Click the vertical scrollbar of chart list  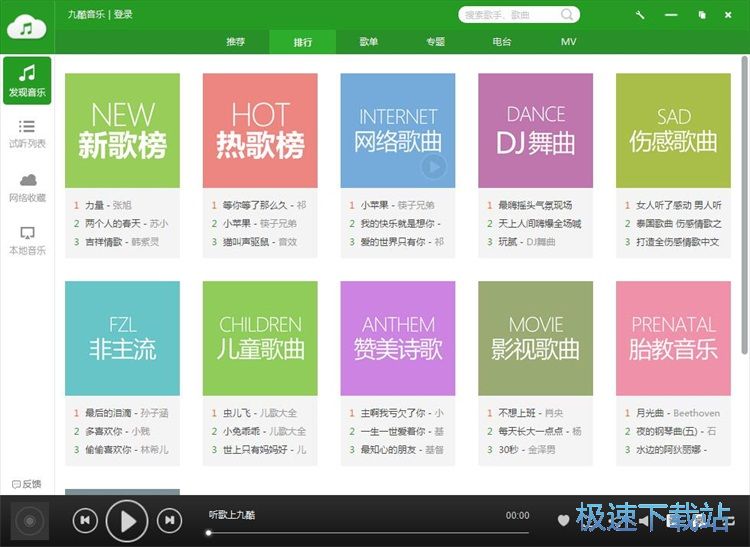(x=744, y=206)
